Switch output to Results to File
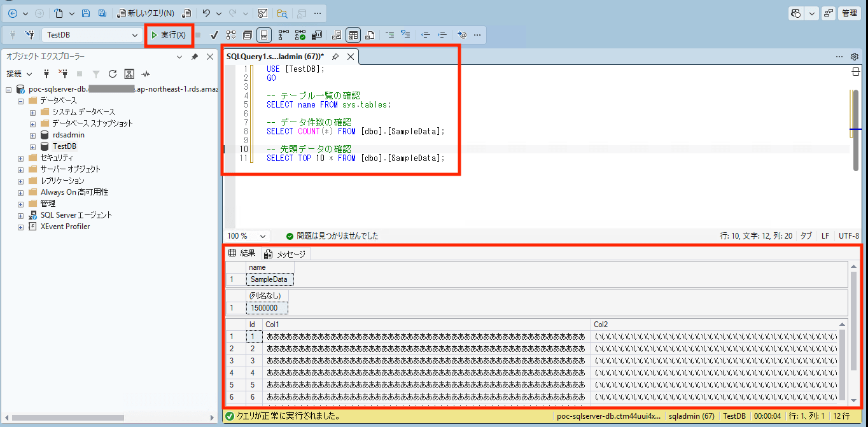 coord(370,35)
